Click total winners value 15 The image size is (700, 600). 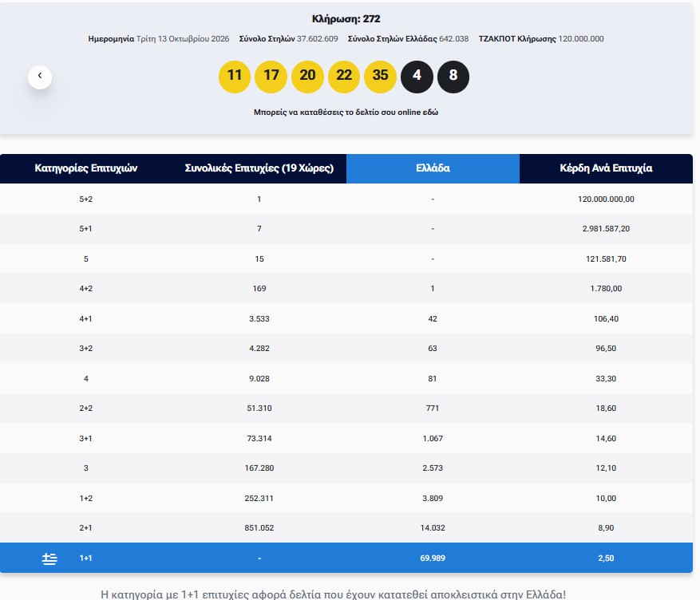coord(259,259)
